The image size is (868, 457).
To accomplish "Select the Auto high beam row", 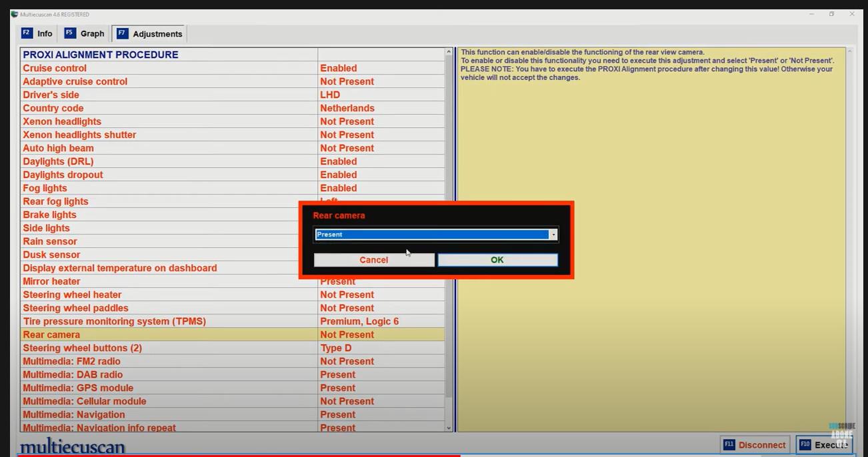I will 233,148.
